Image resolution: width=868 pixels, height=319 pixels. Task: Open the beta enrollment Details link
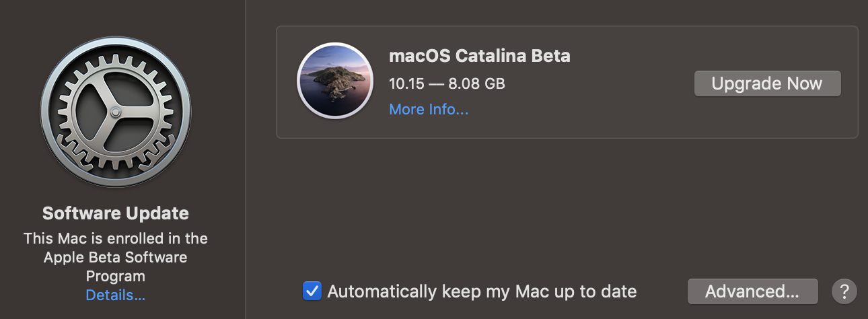pos(115,295)
